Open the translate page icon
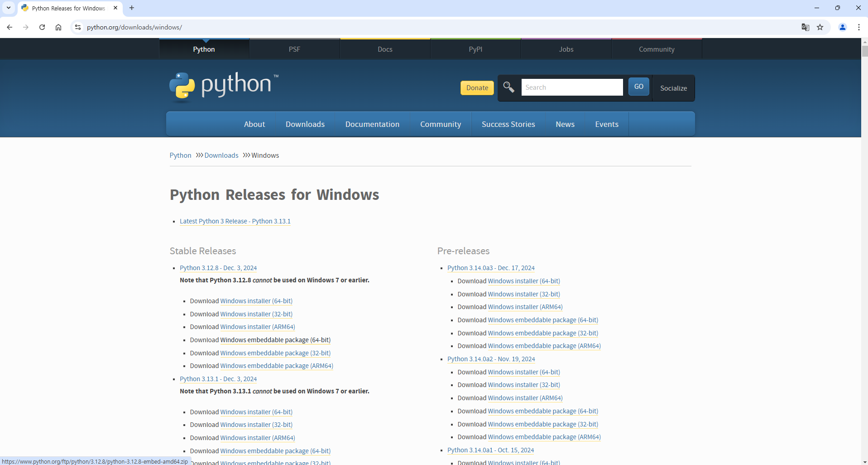The height and width of the screenshot is (465, 868). (805, 27)
